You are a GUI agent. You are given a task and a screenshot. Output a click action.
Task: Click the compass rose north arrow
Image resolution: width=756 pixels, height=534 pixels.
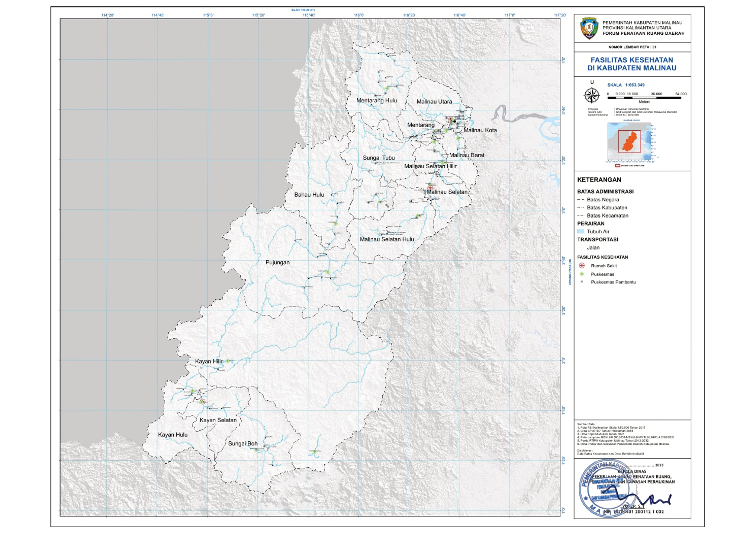pyautogui.click(x=592, y=95)
